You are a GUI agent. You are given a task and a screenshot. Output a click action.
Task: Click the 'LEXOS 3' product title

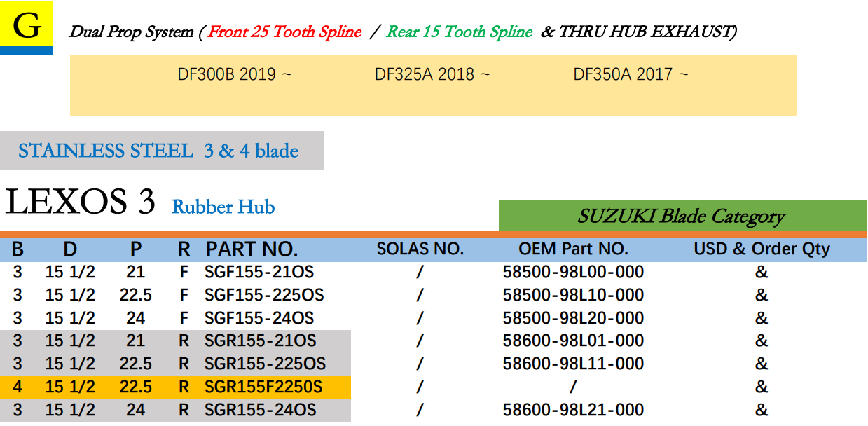[80, 202]
